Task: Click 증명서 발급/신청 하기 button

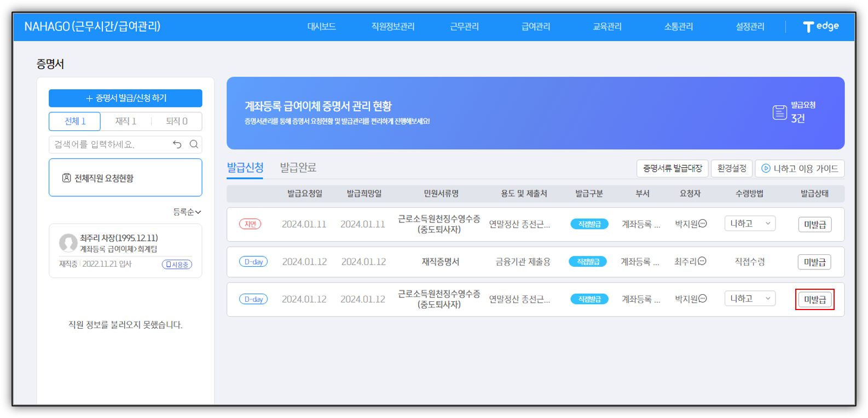Action: [x=125, y=98]
